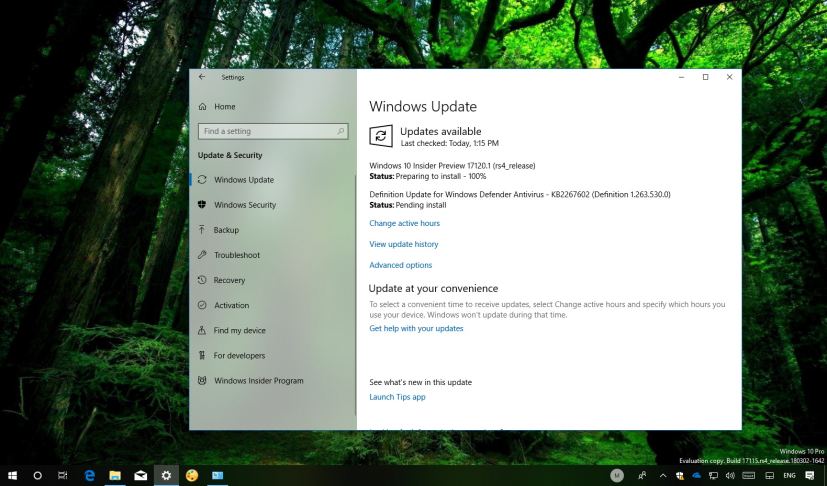Screen dimensions: 827x486
Task: Click the user avatar M in taskbar
Action: click(617, 475)
